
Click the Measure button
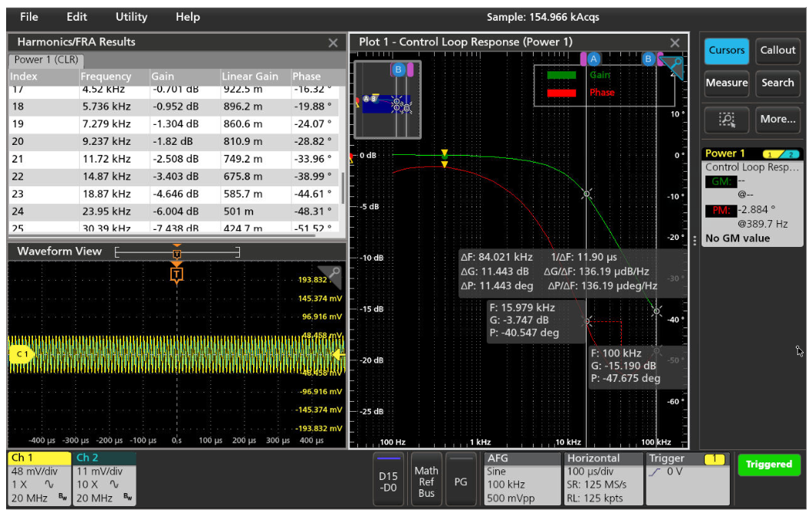pyautogui.click(x=726, y=83)
